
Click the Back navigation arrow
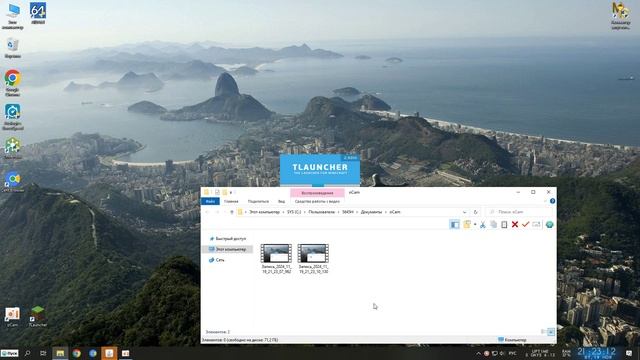[x=207, y=212]
